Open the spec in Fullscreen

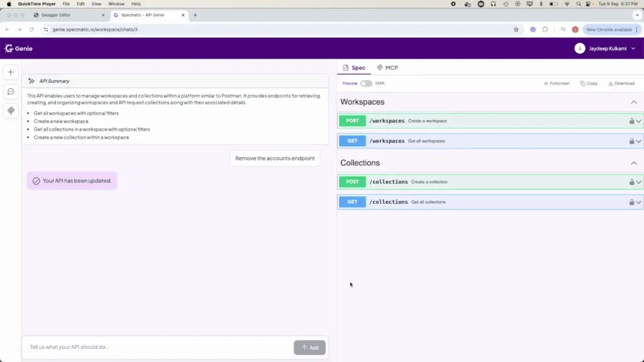(556, 84)
